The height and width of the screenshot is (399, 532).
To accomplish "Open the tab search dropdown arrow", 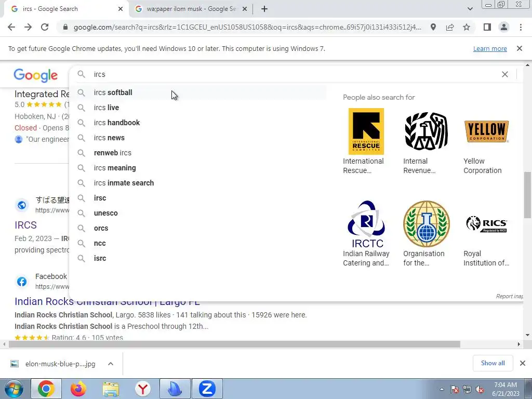I will 470,9.
